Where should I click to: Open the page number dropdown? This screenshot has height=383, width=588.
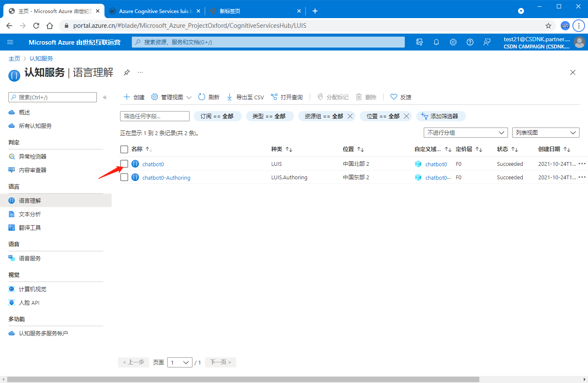click(x=180, y=362)
